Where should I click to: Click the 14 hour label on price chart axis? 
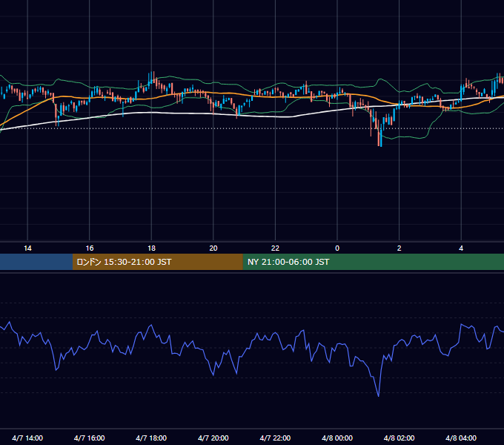27,248
